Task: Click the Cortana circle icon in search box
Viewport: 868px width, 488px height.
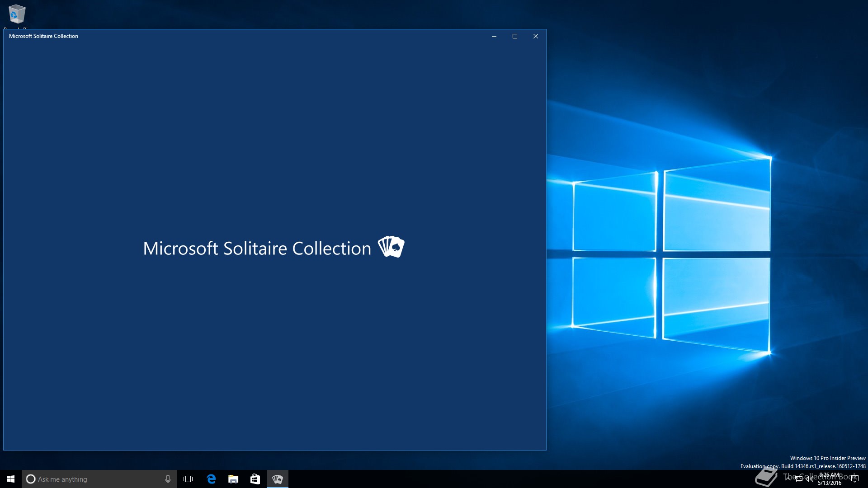Action: click(x=31, y=479)
